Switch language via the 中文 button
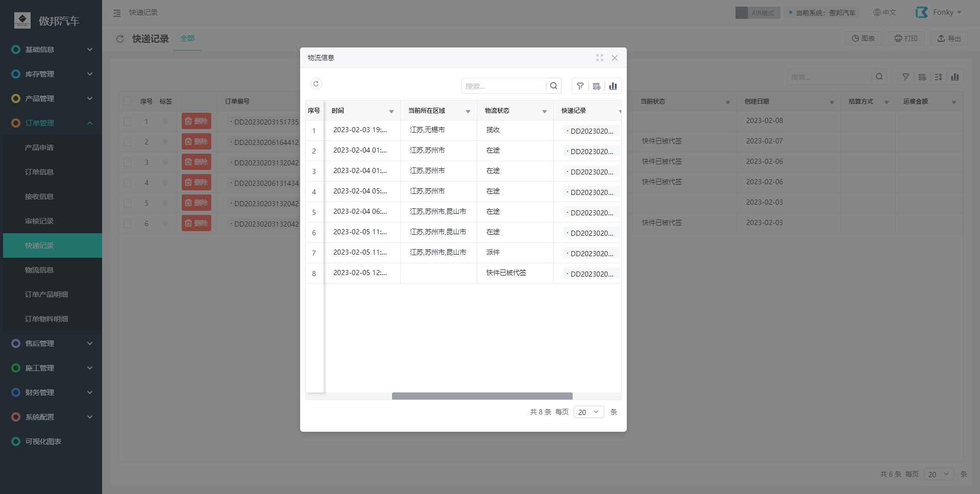This screenshot has width=980, height=494. 885,12
